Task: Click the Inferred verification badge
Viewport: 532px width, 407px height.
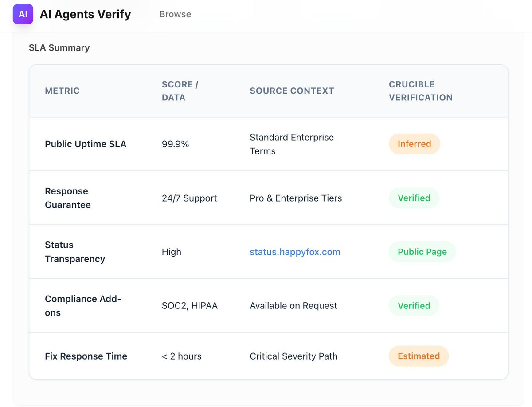Action: point(414,144)
